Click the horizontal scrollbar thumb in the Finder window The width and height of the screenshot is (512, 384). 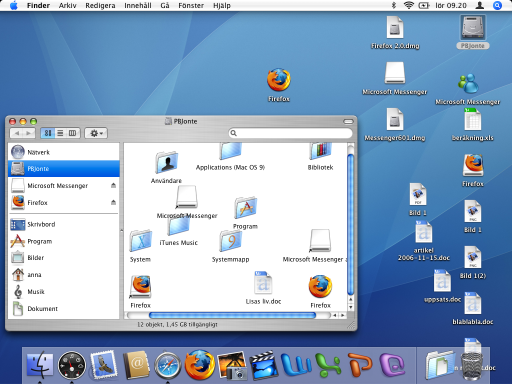tap(232, 315)
